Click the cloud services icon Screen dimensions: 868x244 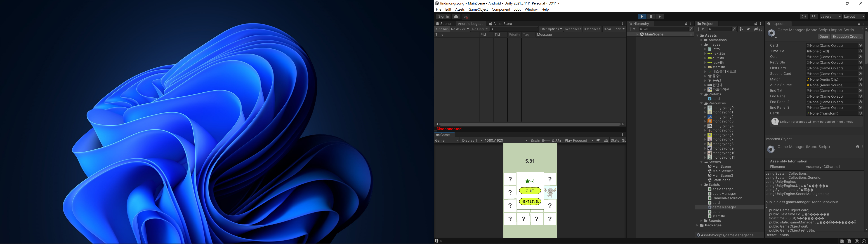(x=456, y=16)
